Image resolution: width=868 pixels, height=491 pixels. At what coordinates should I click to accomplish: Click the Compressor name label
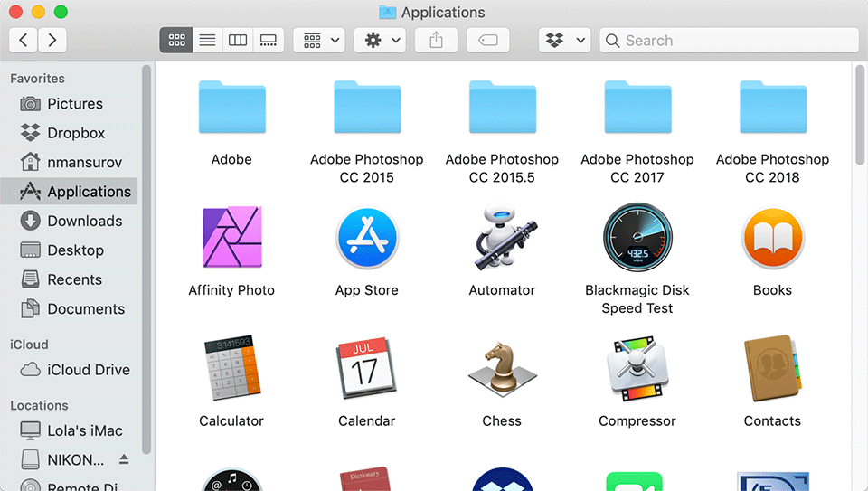coord(637,420)
